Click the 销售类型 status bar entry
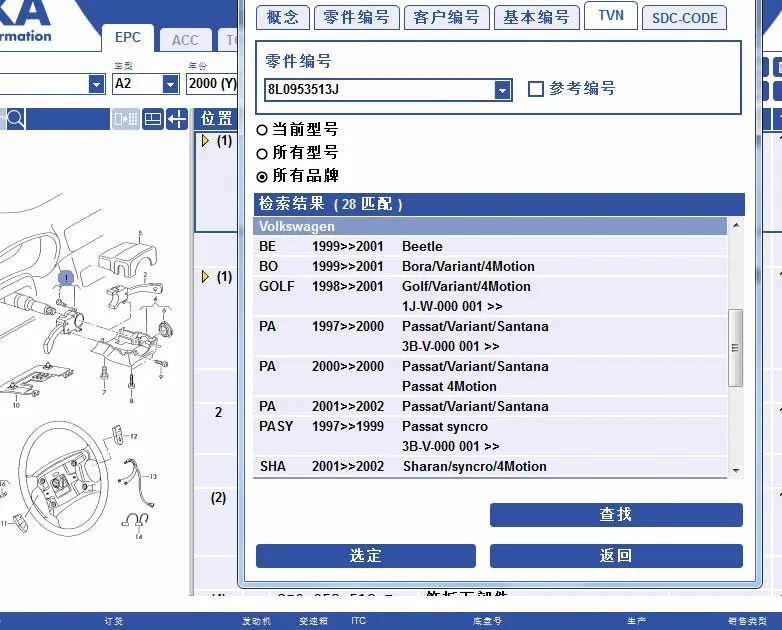 pos(747,621)
